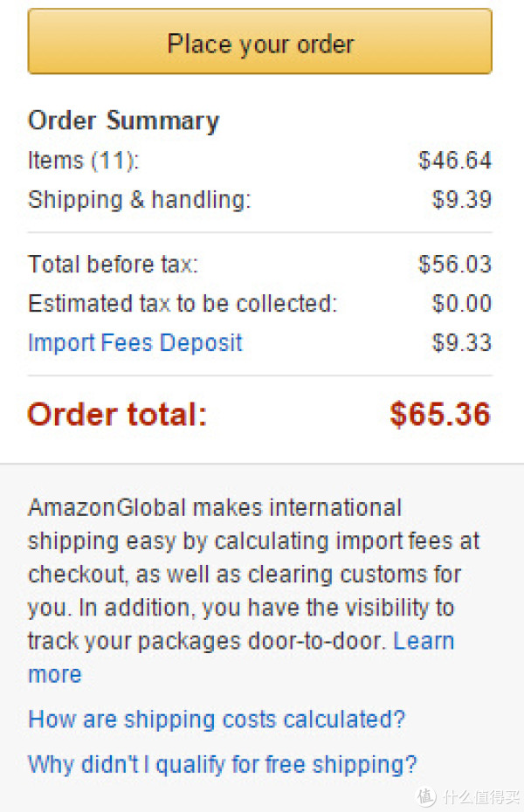Viewport: 524px width, 812px height.
Task: Click the AmazonGlobal description paragraph
Action: pos(254,591)
